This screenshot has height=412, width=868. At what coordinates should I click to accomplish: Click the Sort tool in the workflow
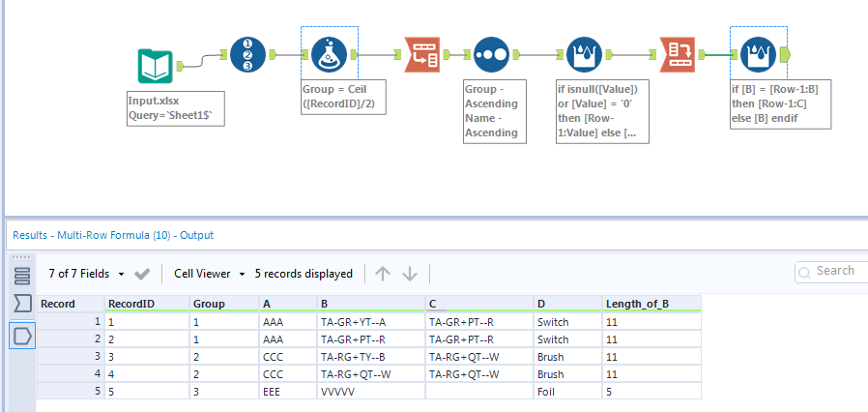tap(491, 55)
